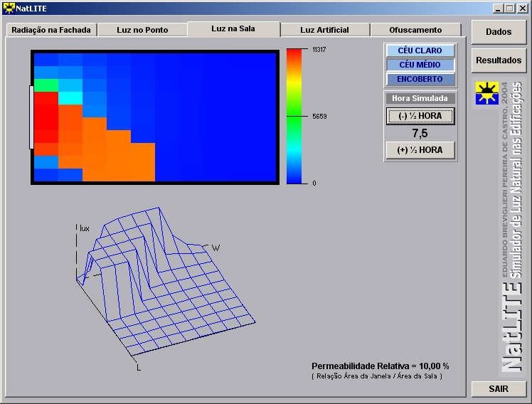Select the ENCOBERTO sky option
This screenshot has width=532, height=404.
tap(420, 79)
